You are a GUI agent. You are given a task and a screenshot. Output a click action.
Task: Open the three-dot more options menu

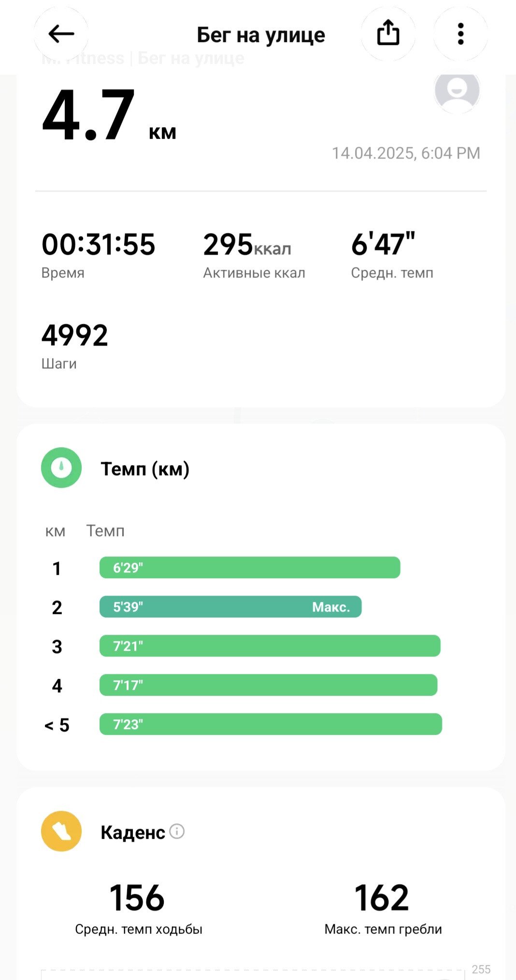click(x=460, y=34)
